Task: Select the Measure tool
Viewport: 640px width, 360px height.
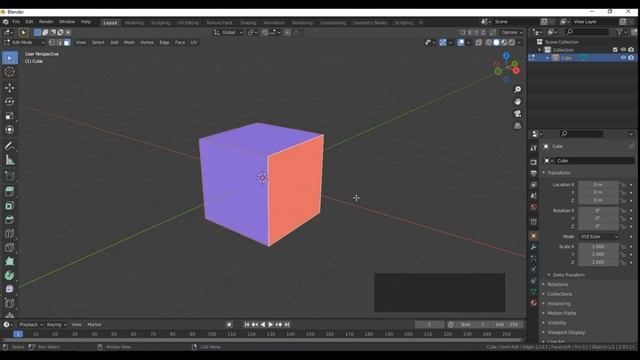Action: point(10,160)
